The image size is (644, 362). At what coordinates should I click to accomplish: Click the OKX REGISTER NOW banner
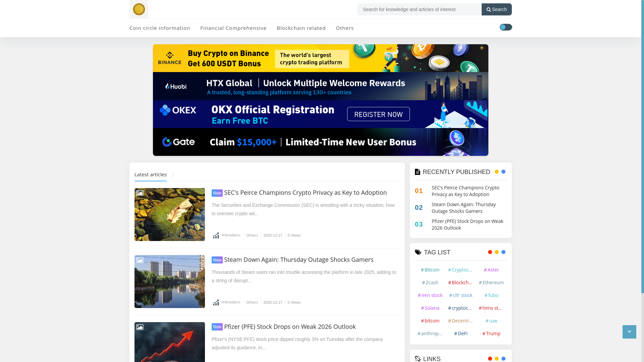point(321,114)
